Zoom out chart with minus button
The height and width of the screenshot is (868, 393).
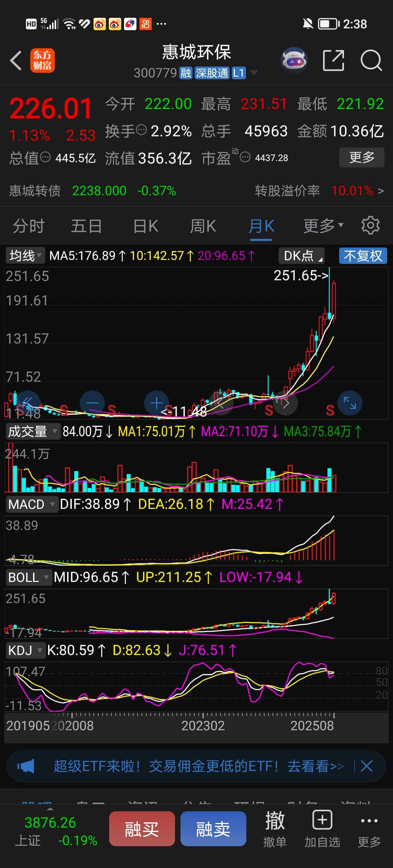pos(92,403)
